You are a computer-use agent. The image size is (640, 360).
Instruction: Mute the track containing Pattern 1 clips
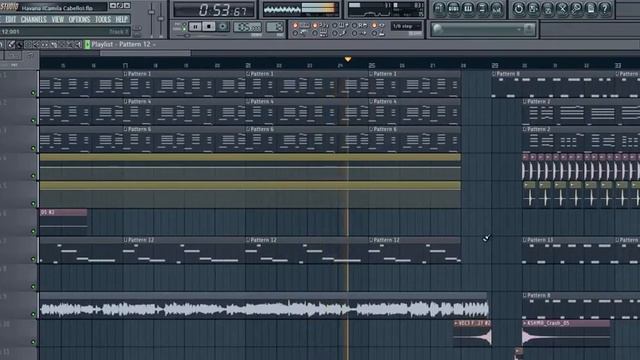click(33, 93)
